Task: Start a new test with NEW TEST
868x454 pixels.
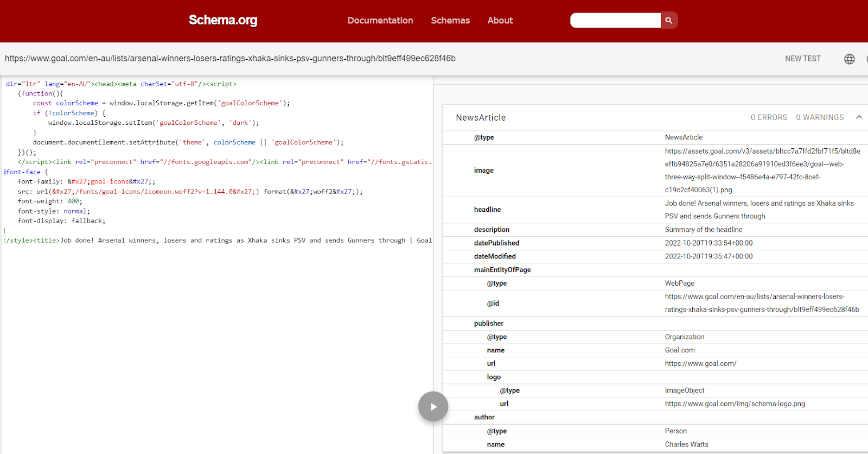Action: coord(802,59)
